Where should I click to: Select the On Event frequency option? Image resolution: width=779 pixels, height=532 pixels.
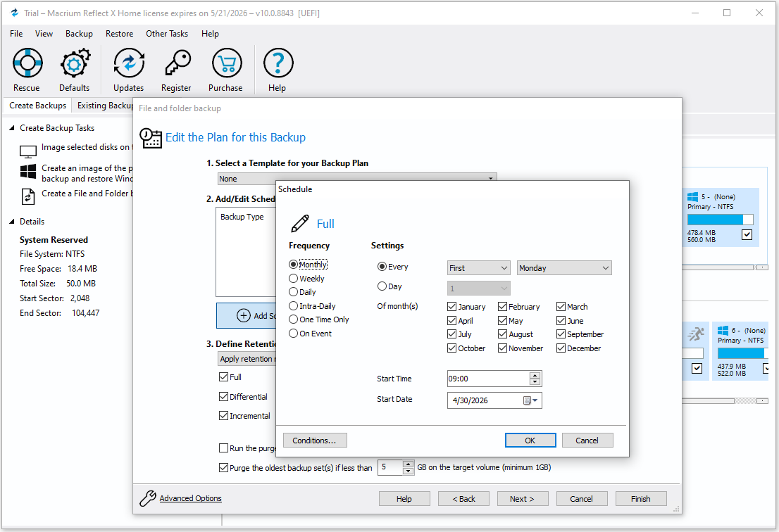coord(310,334)
